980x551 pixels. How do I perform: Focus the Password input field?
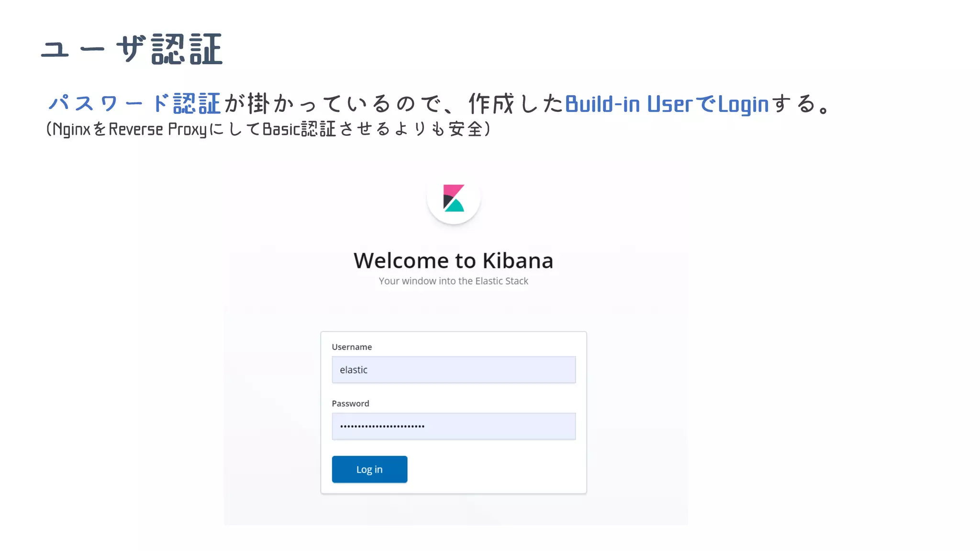tap(453, 426)
